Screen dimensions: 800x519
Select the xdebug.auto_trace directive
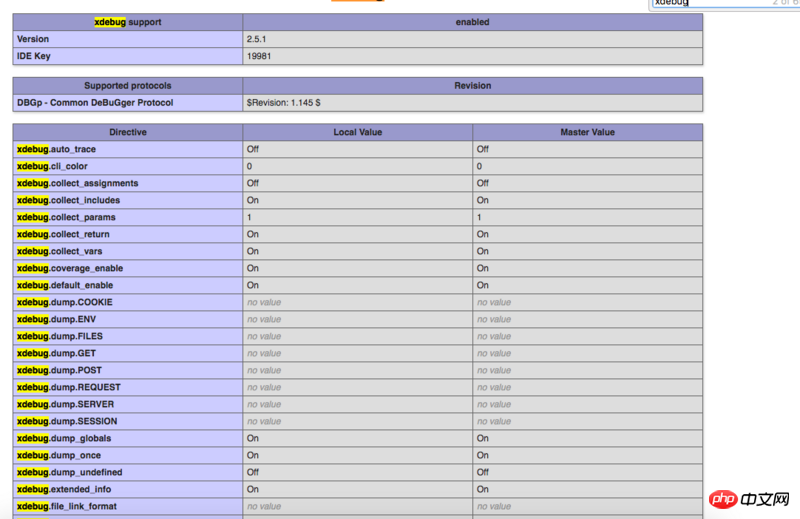coord(128,149)
